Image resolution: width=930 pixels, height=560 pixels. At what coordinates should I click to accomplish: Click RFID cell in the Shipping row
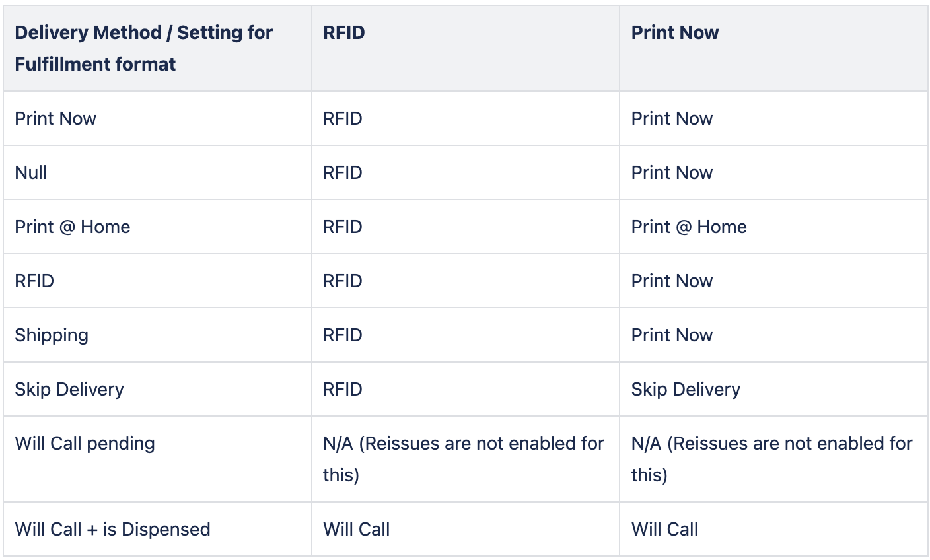coord(342,335)
